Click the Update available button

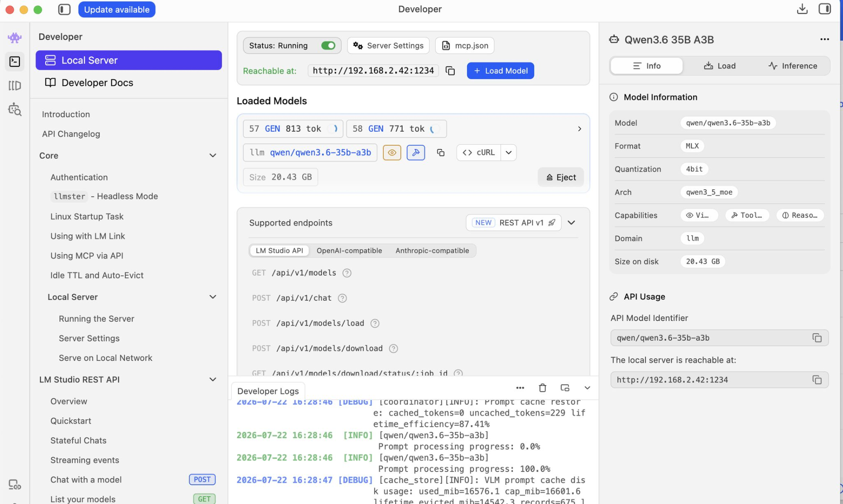coord(117,9)
